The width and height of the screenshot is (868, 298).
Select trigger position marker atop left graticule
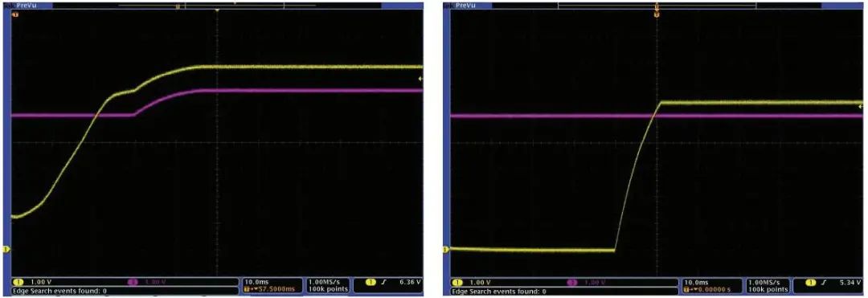click(x=217, y=10)
